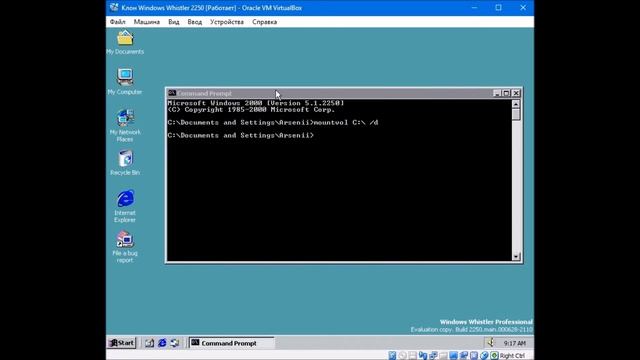The width and height of the screenshot is (640, 360).
Task: Click the VirtualBox audio indicator icon
Action: click(x=422, y=356)
